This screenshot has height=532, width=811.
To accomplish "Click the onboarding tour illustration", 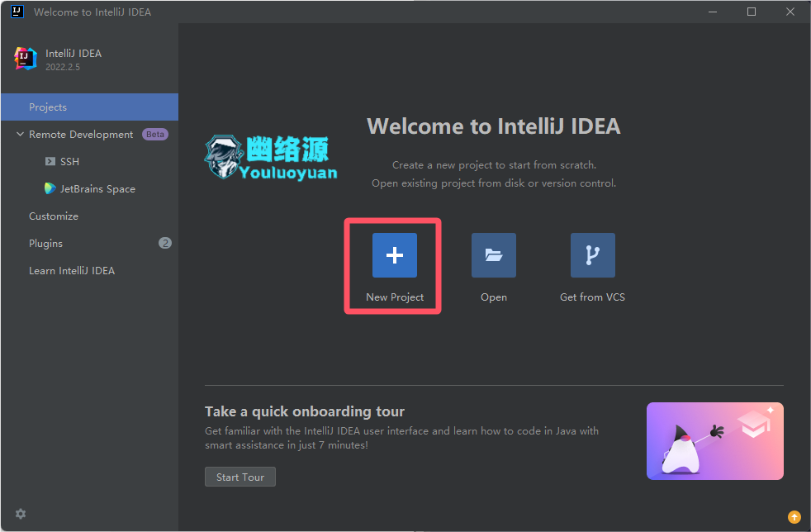I will click(715, 441).
